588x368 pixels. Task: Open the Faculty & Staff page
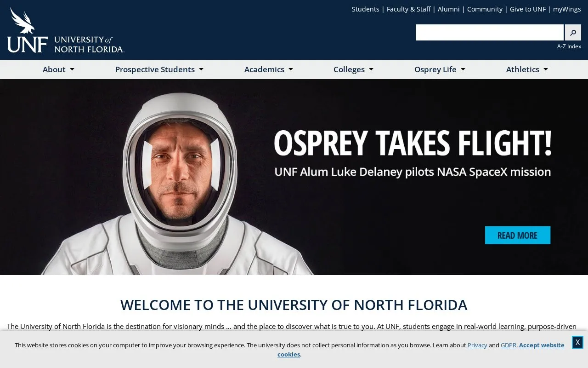tap(409, 9)
